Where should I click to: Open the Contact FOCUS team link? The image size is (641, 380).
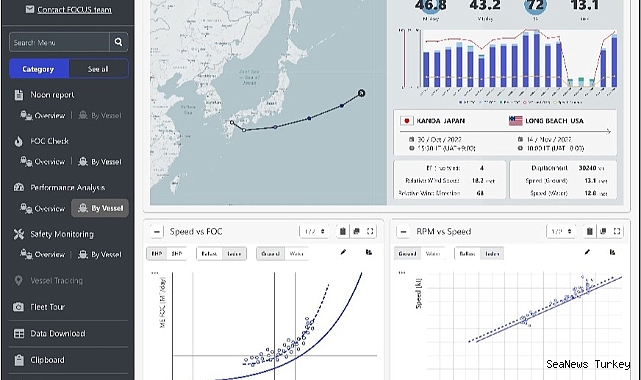point(74,9)
